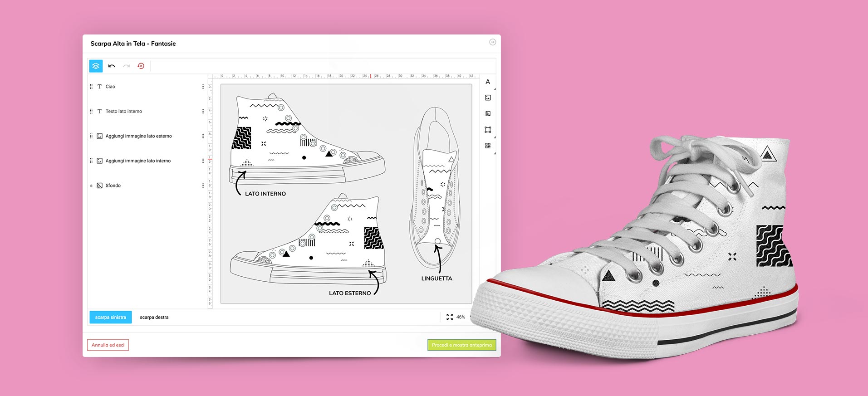Open options menu for Ciao layer
868x396 pixels.
(203, 87)
